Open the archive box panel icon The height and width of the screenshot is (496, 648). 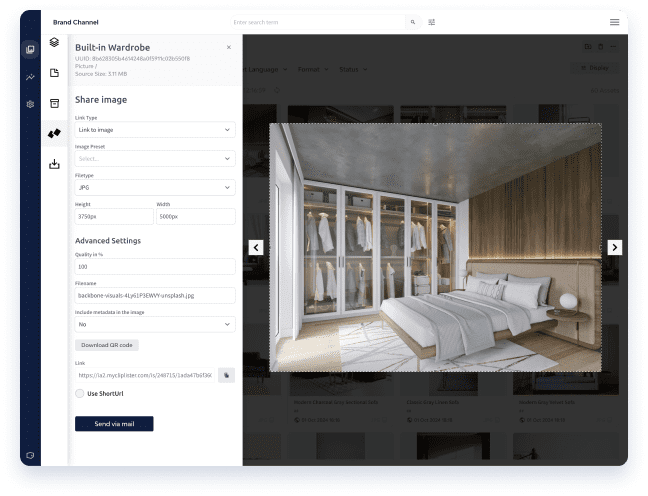click(x=54, y=103)
